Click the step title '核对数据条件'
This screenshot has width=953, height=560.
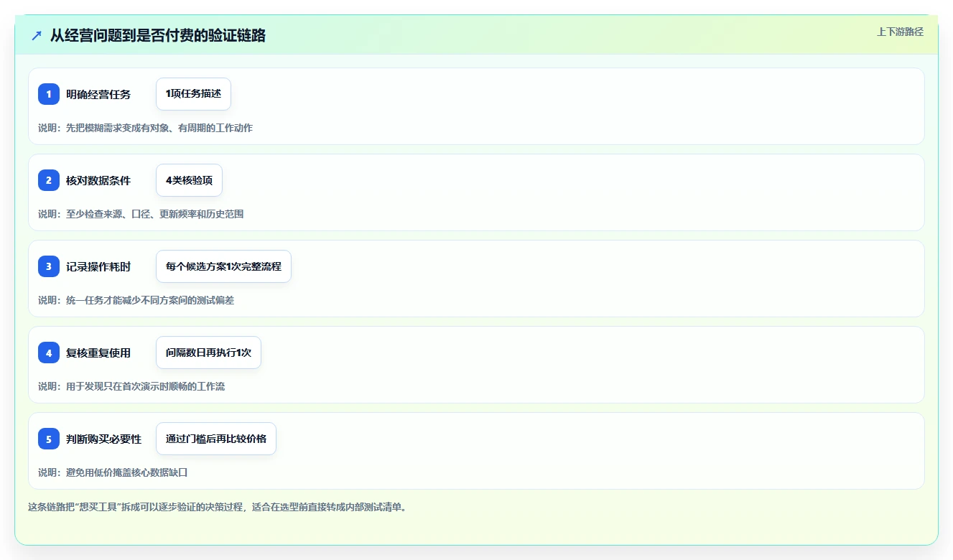click(x=98, y=180)
